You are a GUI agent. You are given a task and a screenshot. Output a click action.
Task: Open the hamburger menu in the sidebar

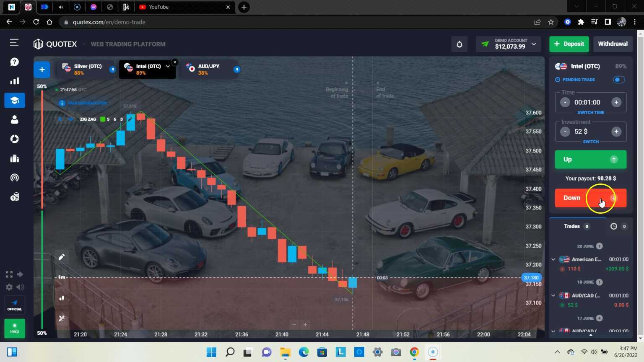pos(14,42)
